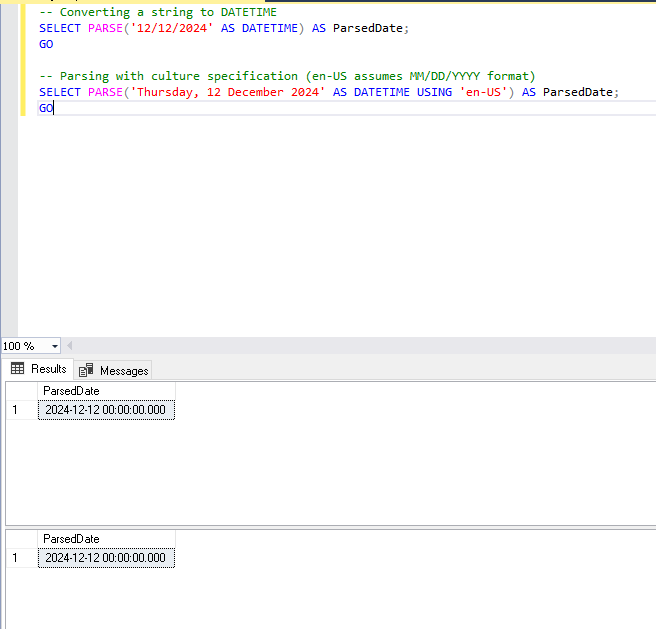
Task: Click the comment about culture specification
Action: point(287,76)
